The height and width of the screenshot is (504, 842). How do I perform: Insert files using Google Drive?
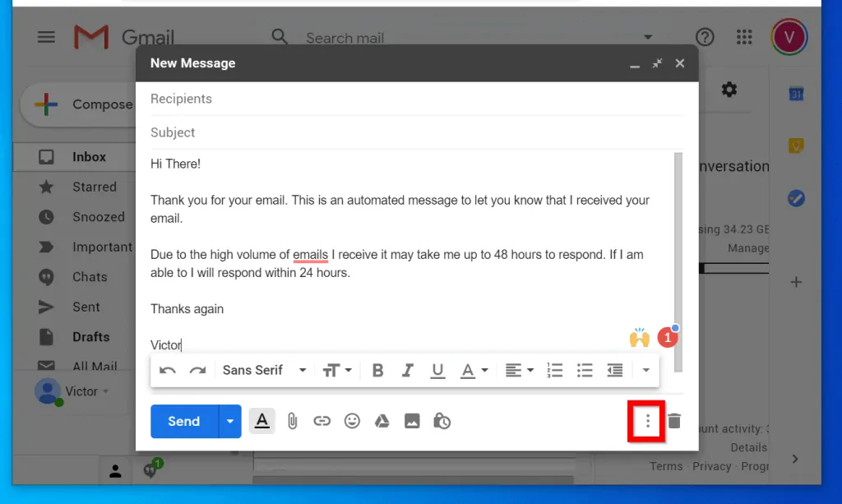click(382, 421)
